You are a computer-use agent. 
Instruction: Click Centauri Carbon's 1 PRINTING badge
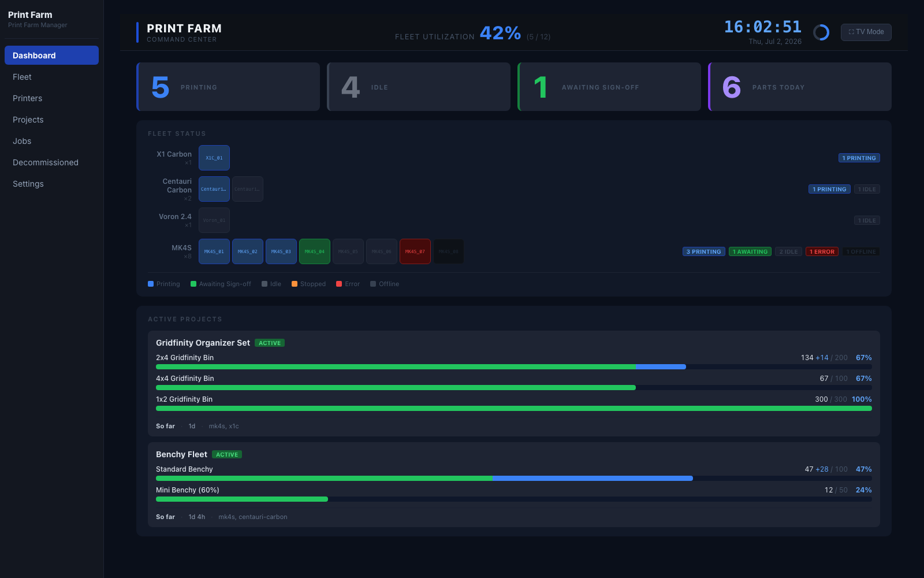coord(829,189)
